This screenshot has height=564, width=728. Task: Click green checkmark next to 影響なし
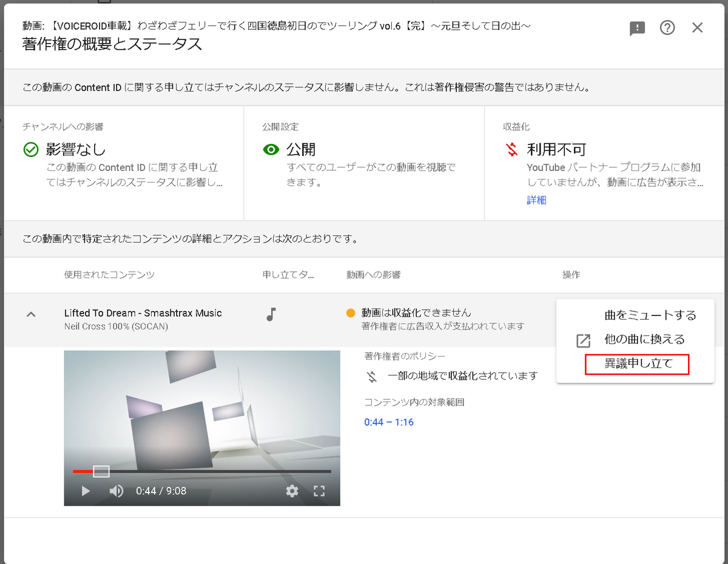pos(30,149)
